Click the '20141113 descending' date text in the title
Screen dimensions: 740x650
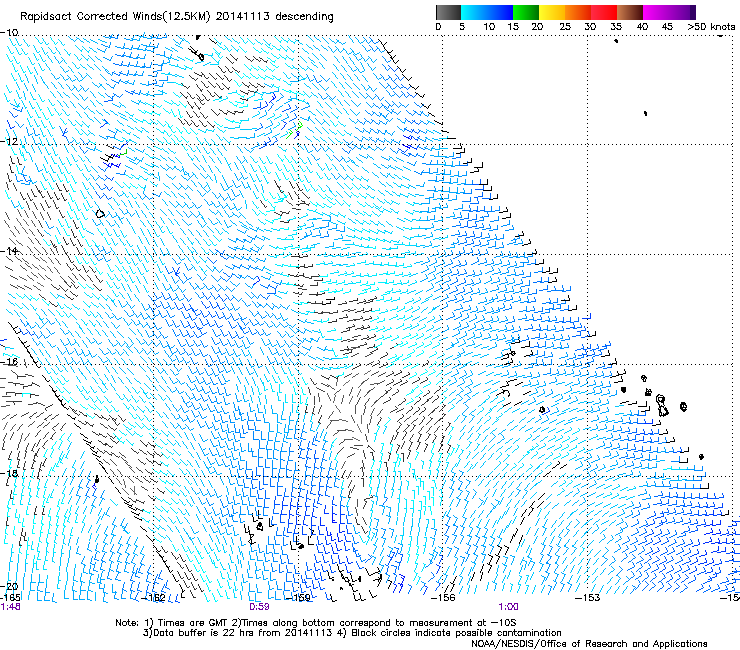pyautogui.click(x=275, y=17)
